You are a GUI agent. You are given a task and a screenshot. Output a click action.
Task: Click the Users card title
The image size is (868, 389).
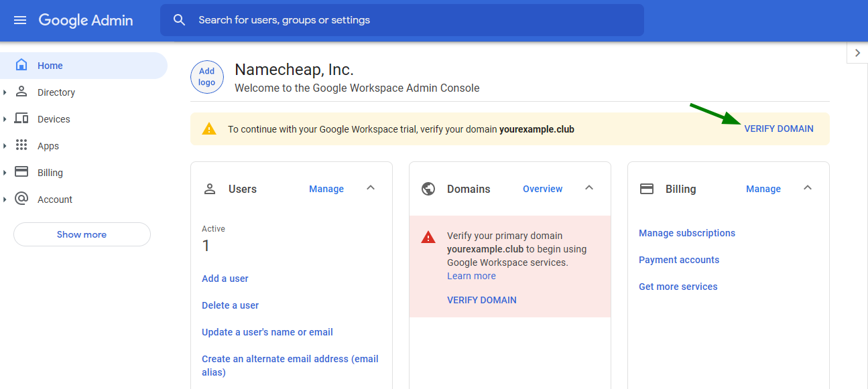243,189
